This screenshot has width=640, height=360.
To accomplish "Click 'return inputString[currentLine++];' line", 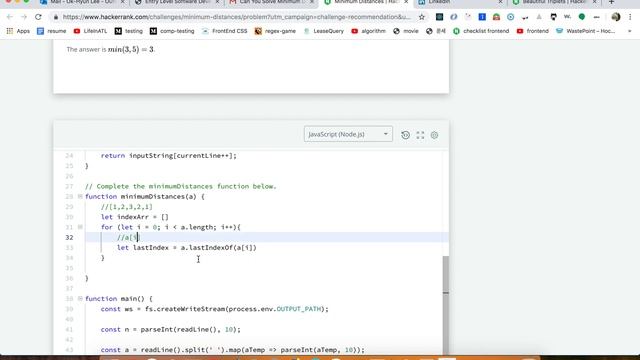I will pyautogui.click(x=169, y=156).
